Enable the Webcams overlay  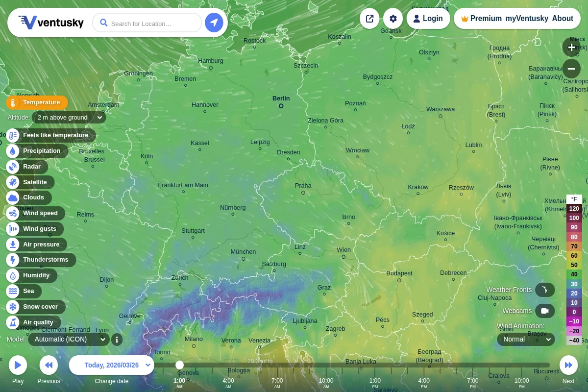pos(545,311)
